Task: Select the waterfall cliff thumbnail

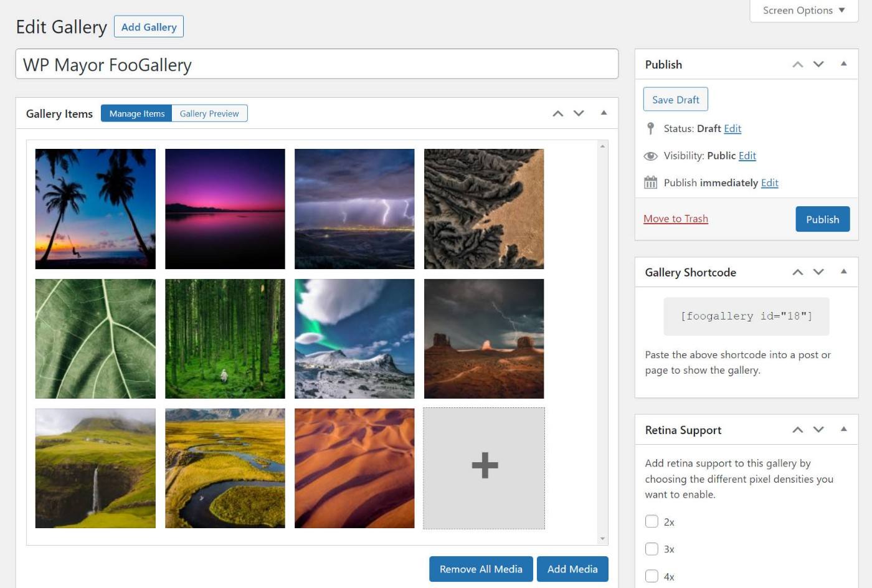Action: 95,468
